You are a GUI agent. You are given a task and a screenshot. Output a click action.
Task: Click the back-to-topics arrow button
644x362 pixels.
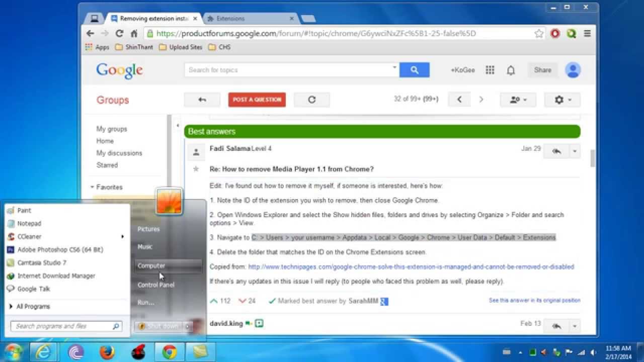pos(202,100)
